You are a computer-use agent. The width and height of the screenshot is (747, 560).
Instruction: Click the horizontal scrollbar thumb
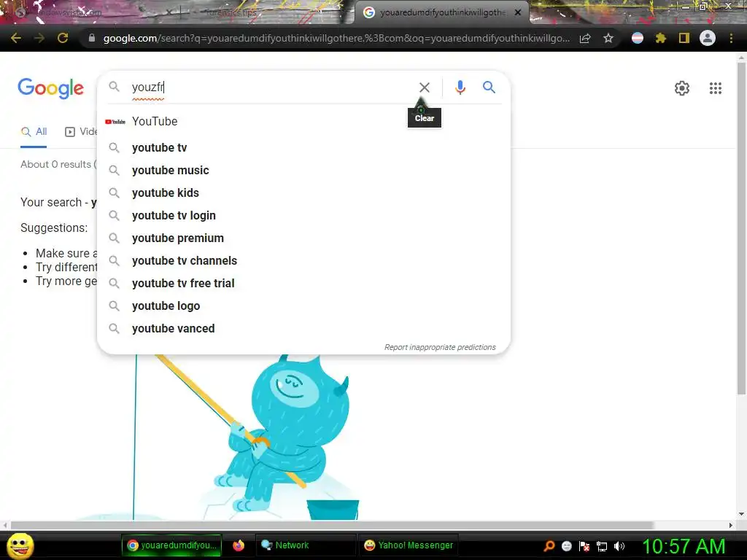click(x=332, y=525)
